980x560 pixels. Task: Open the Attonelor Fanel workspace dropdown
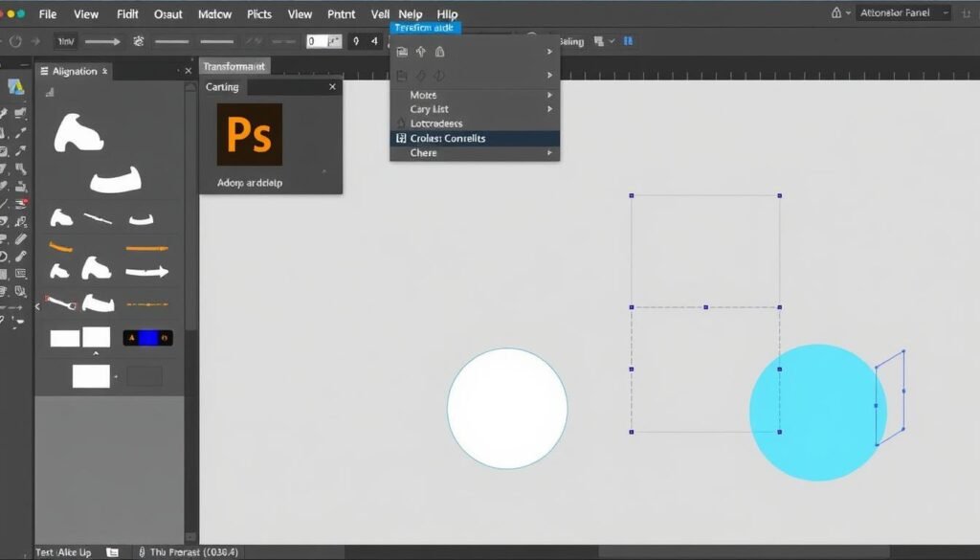pos(903,12)
